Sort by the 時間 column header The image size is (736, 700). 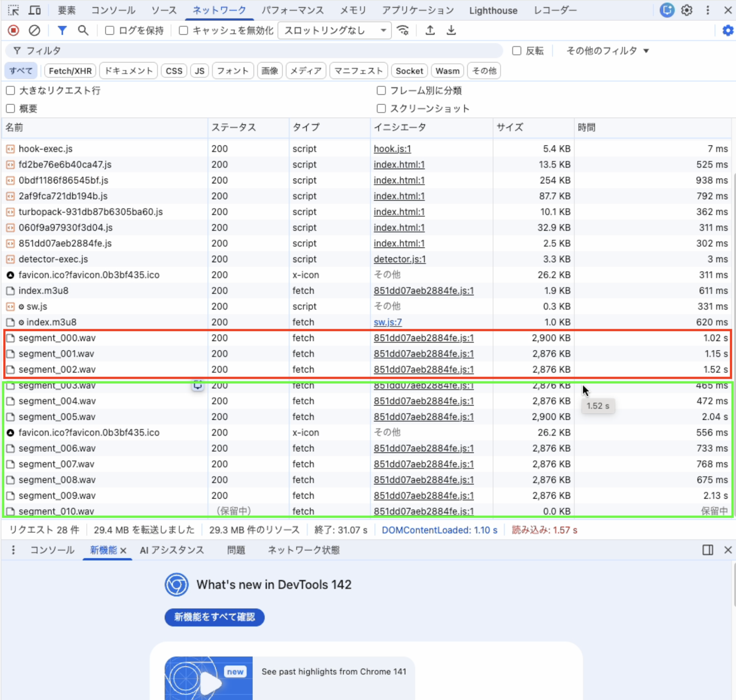point(652,127)
